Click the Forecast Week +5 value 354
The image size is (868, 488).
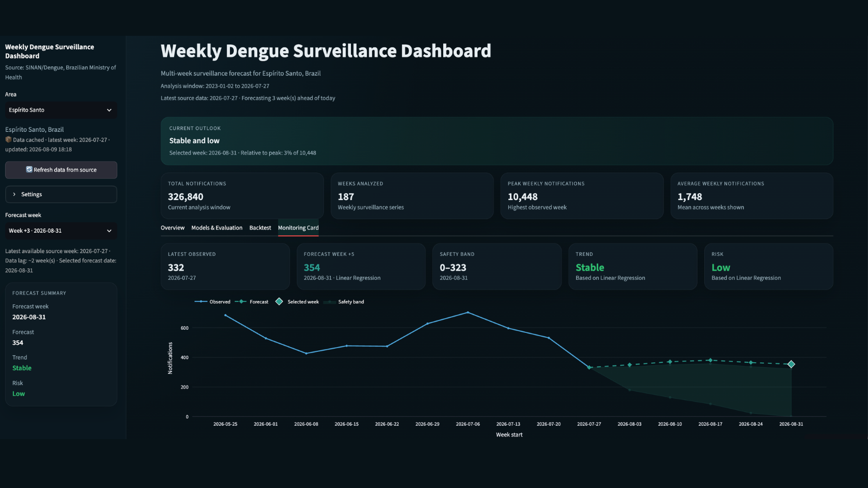[x=312, y=267]
